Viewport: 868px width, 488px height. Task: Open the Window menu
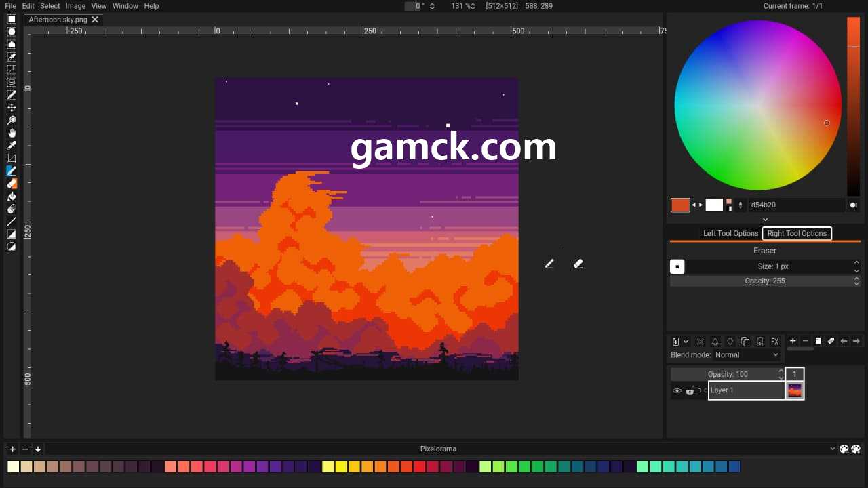(125, 6)
